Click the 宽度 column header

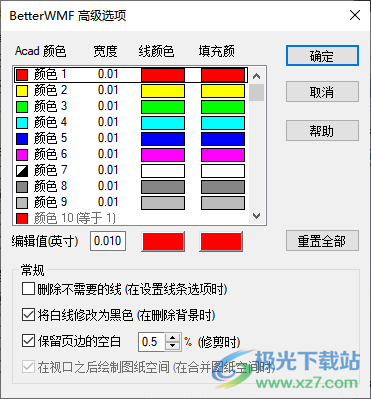[x=105, y=51]
